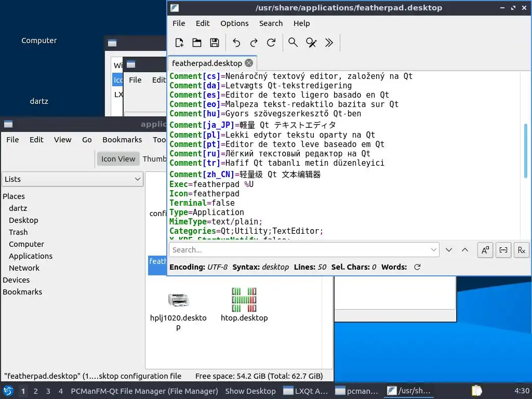Open Network in Places sidebar
The image size is (532, 399).
[x=24, y=268]
